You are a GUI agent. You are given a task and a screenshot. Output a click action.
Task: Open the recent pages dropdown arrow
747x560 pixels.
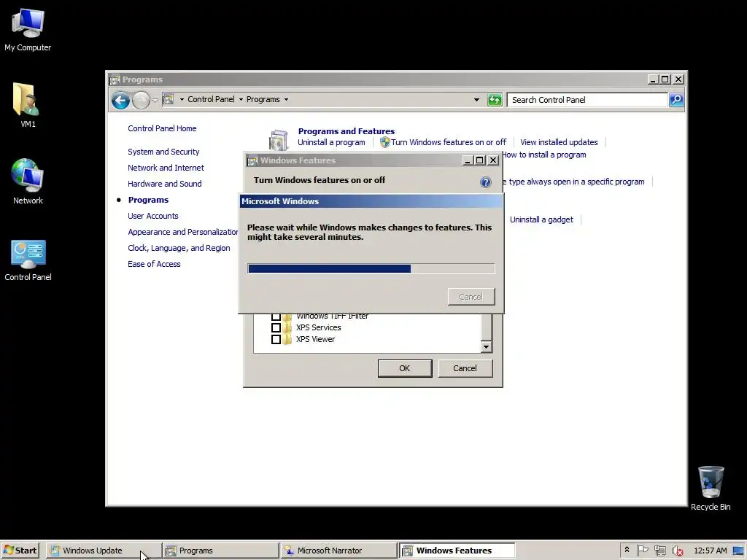155,100
